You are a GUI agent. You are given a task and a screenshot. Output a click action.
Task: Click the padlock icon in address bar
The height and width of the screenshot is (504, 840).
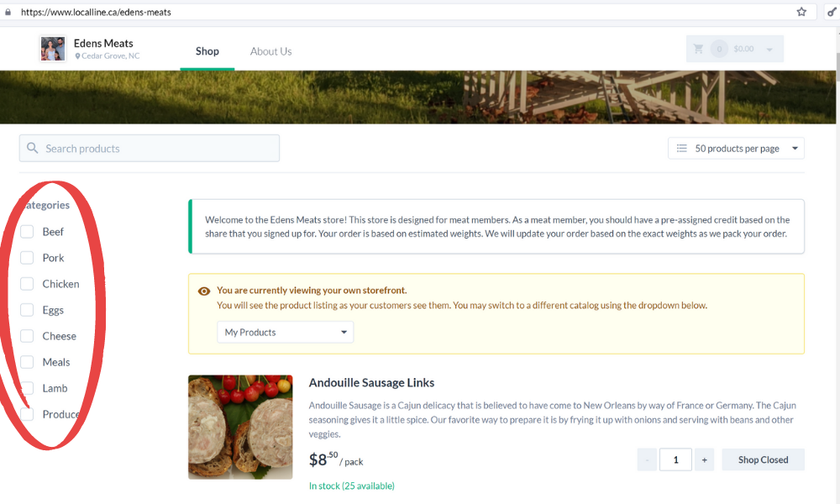pyautogui.click(x=8, y=12)
